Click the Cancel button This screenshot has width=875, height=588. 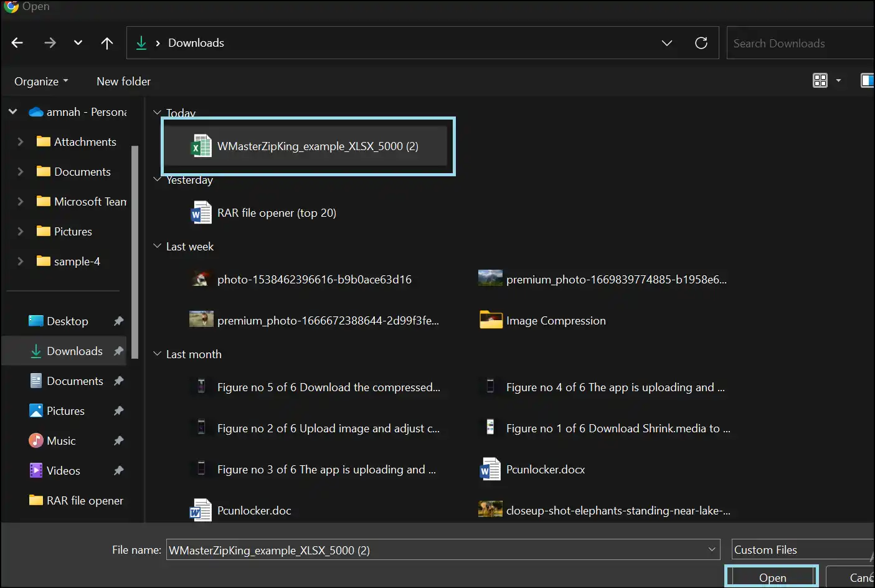(x=851, y=577)
